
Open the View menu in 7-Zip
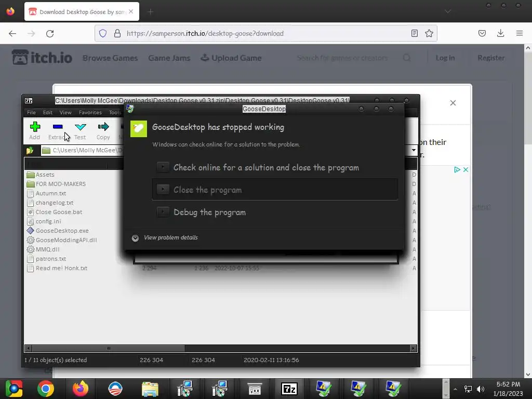(x=65, y=112)
